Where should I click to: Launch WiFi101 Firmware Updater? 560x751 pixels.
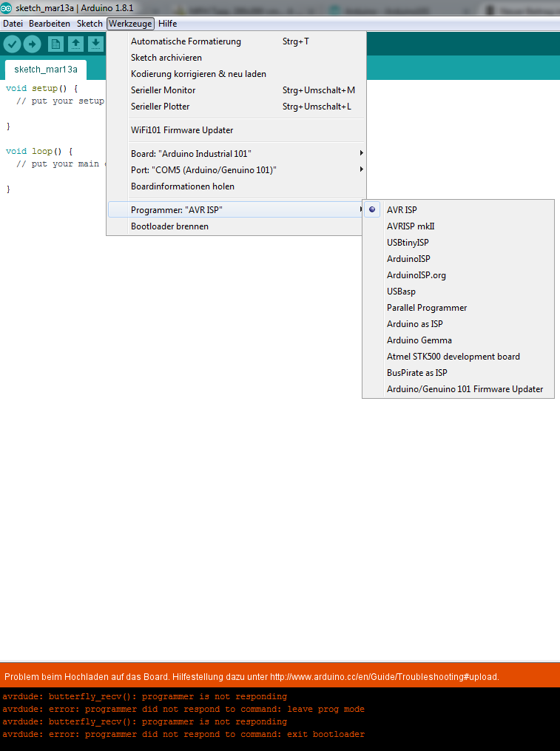tap(236, 130)
